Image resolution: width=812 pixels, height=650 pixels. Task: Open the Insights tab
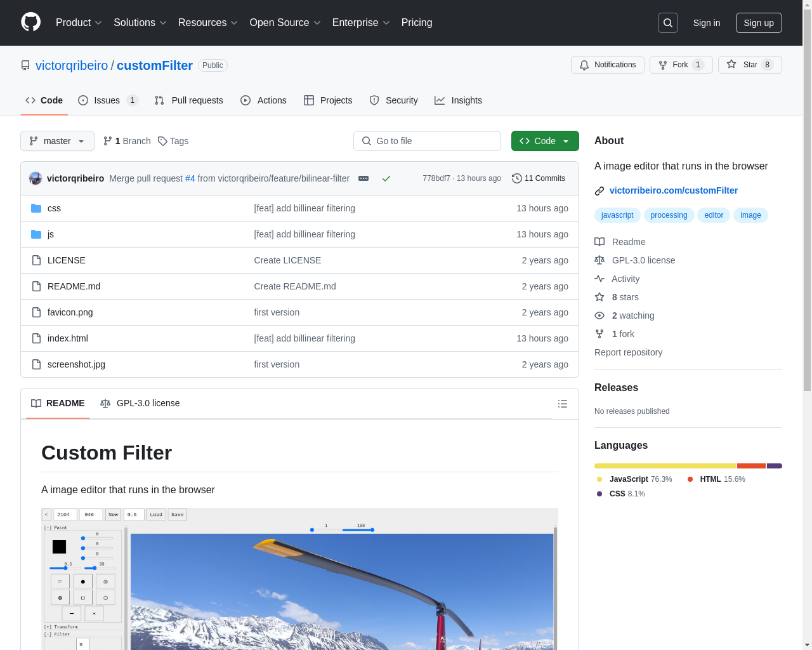[x=458, y=100]
